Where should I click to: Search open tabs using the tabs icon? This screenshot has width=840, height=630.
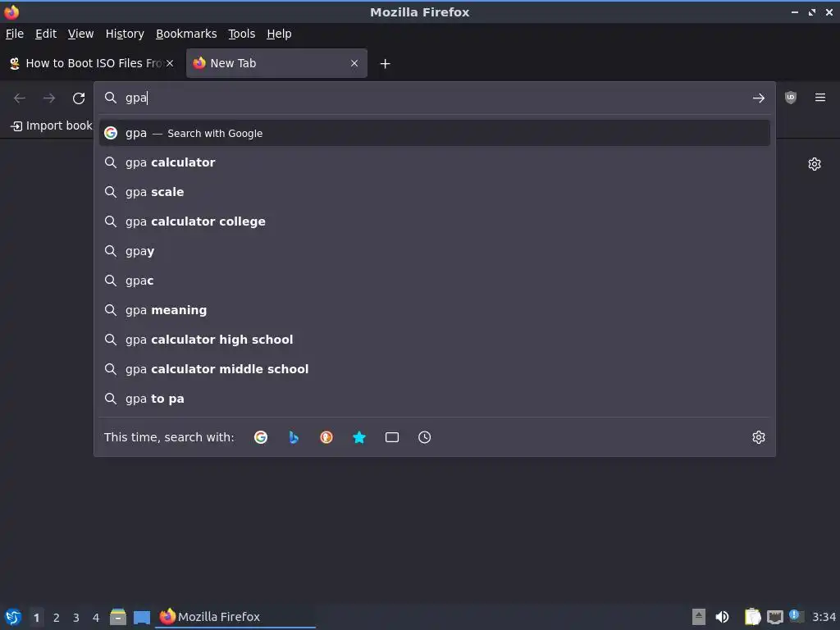point(391,437)
